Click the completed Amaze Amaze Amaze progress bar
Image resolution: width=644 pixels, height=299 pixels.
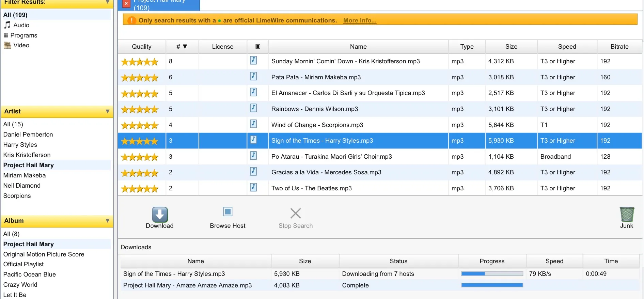click(492, 285)
